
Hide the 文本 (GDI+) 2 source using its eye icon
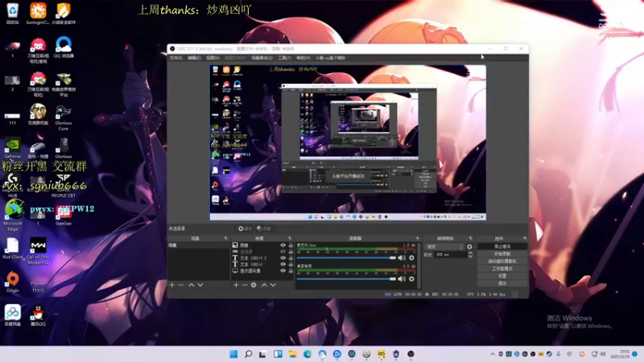pos(283,257)
